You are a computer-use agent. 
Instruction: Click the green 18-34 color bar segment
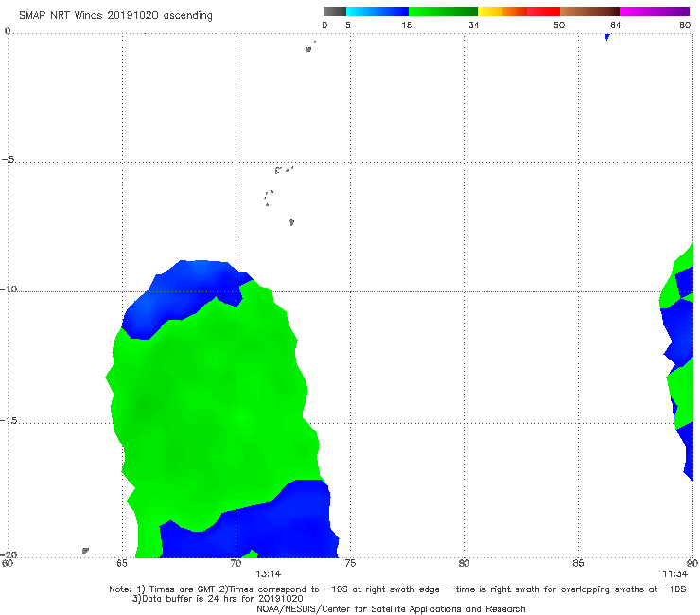(x=443, y=11)
